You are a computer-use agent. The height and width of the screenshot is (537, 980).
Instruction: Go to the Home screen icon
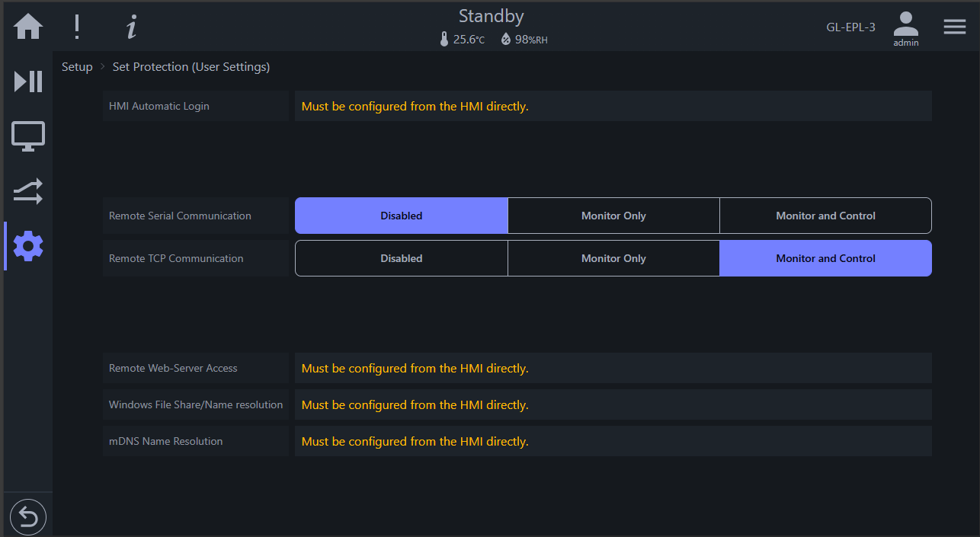28,27
